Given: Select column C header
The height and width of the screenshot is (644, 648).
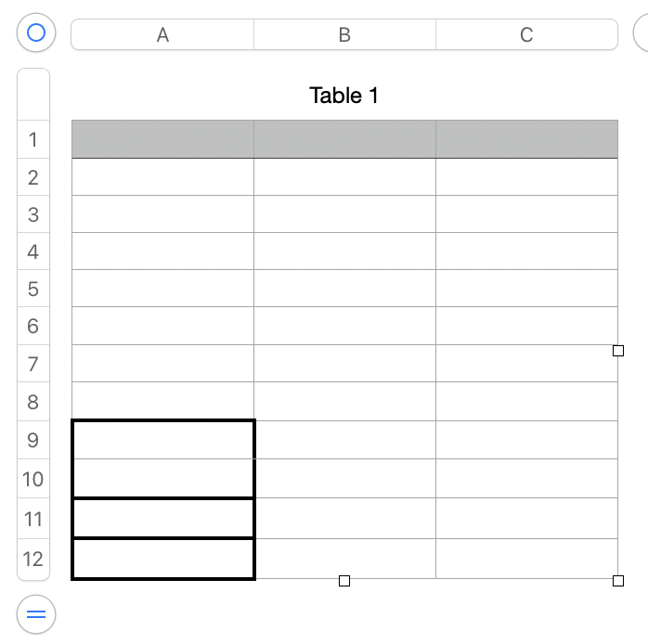Looking at the screenshot, I should pyautogui.click(x=526, y=34).
